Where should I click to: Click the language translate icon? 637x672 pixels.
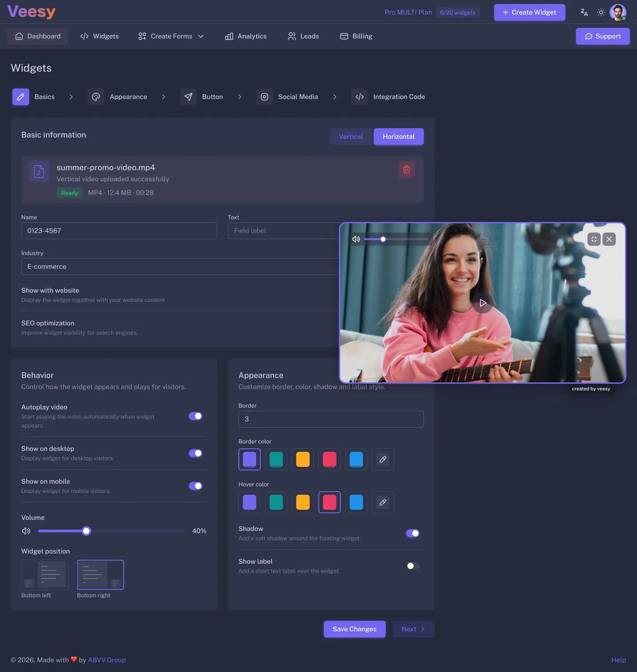click(584, 12)
